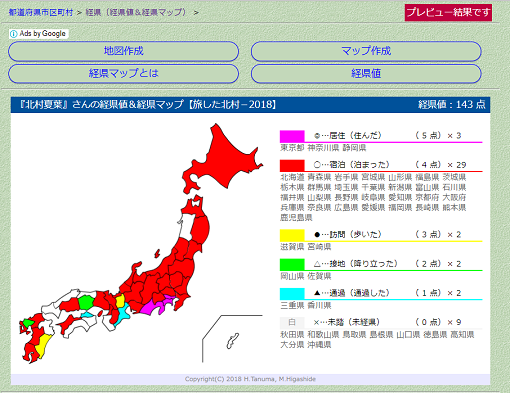Select the magenta 居住 legend swatch
The image size is (510, 393).
292,136
